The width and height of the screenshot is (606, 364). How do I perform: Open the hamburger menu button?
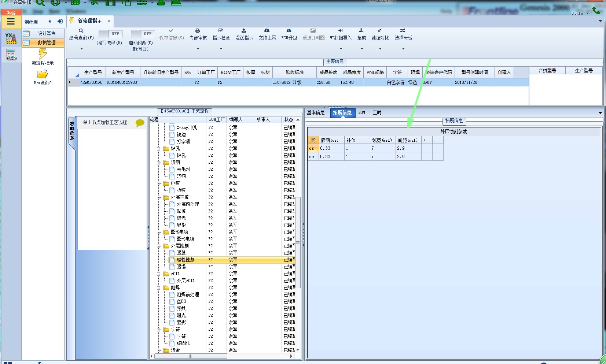(11, 22)
